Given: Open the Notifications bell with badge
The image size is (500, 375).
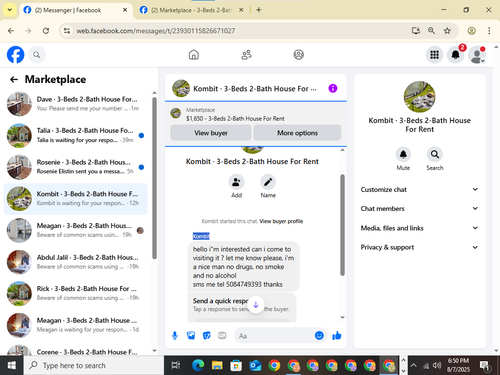Looking at the screenshot, I should pos(456,55).
